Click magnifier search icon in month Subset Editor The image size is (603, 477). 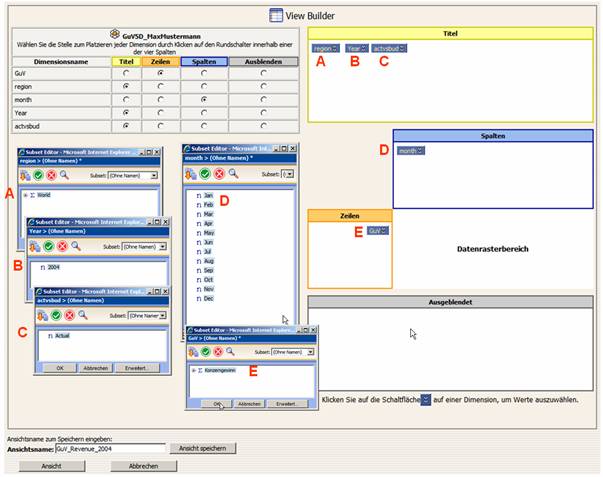[x=232, y=173]
